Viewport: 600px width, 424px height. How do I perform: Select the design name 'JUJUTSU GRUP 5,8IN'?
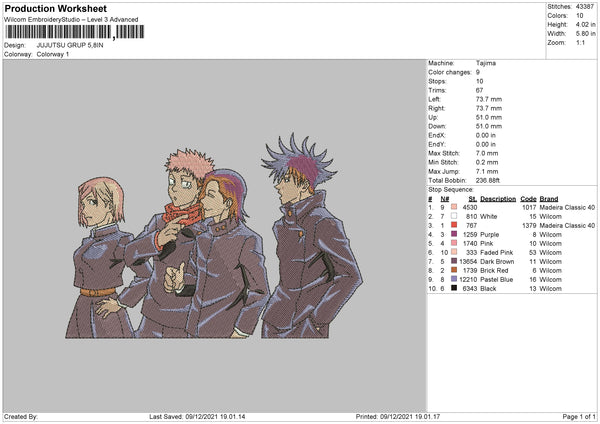(70, 45)
